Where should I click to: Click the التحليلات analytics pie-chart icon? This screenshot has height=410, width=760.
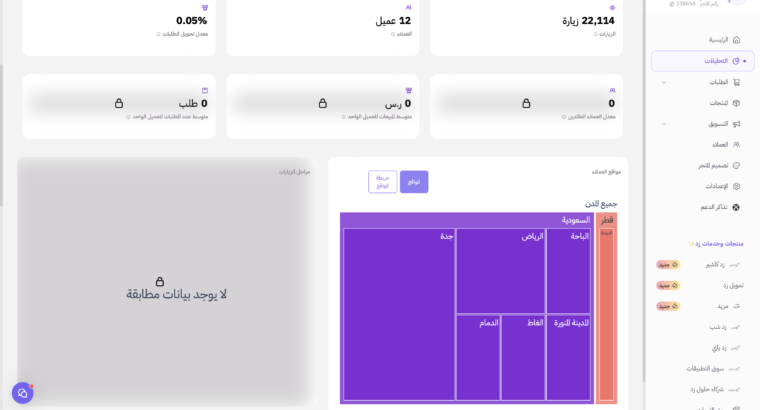coord(736,61)
